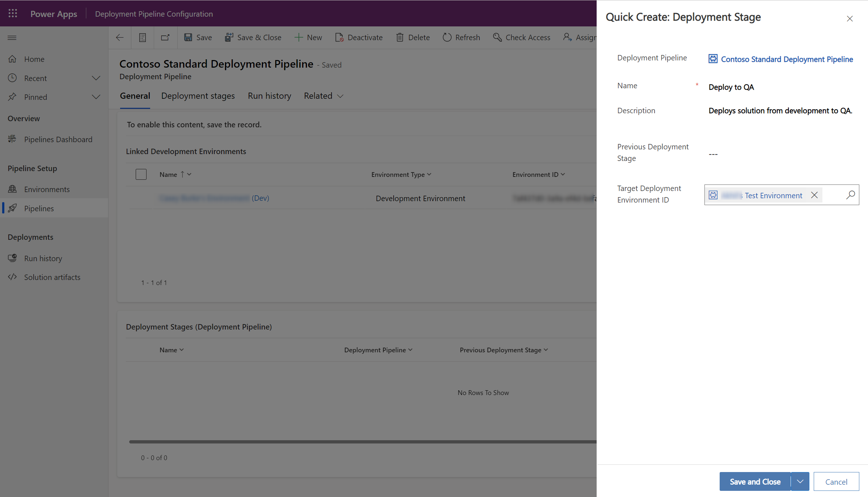The height and width of the screenshot is (497, 868).
Task: Click the Solution artifacts icon
Action: [13, 276]
